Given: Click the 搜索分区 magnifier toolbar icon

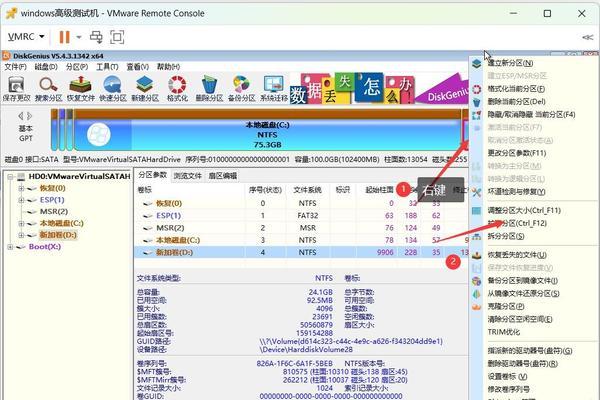Looking at the screenshot, I should [49, 89].
